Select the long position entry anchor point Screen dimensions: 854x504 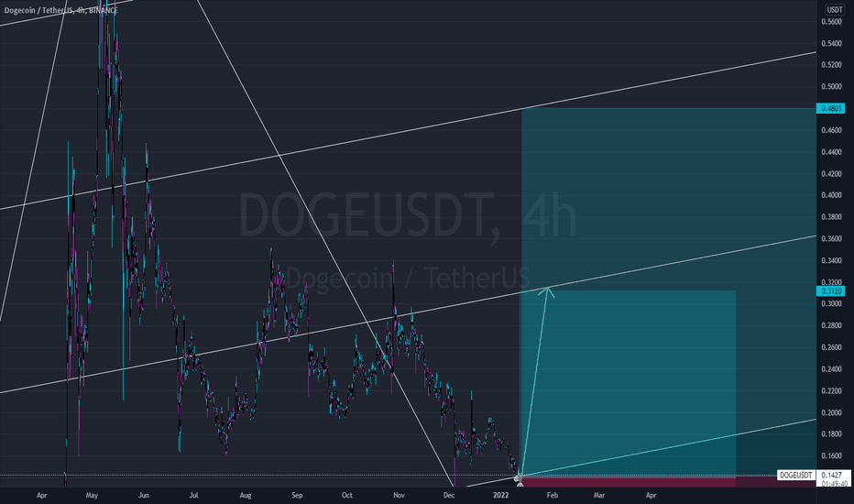pos(518,477)
